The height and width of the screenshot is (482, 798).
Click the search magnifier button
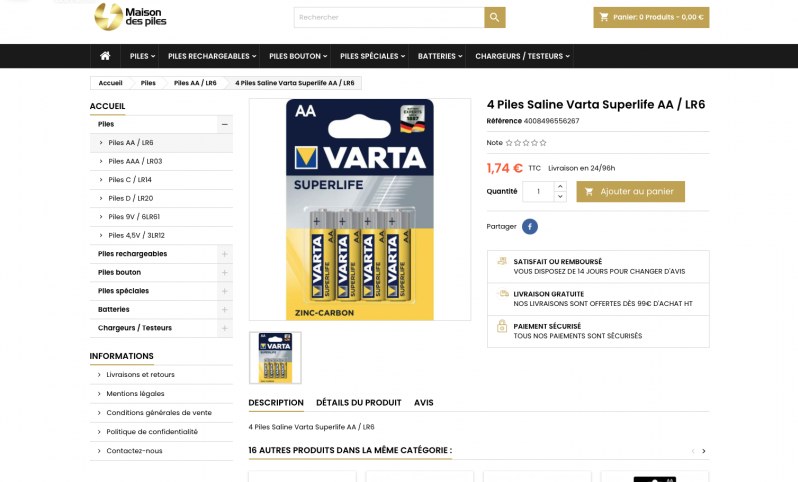pyautogui.click(x=494, y=17)
